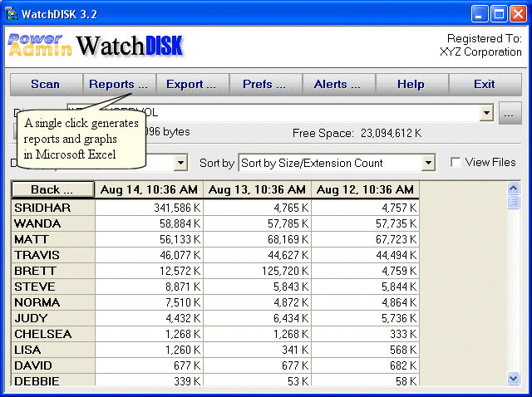Screen dimensions: 532x397
Task: Select the Aug 14, 10:36 AM column header
Action: pyautogui.click(x=149, y=189)
